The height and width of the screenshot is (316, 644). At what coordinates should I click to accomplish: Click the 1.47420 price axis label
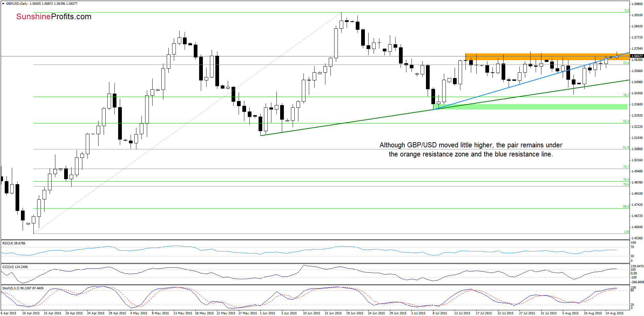click(x=637, y=205)
